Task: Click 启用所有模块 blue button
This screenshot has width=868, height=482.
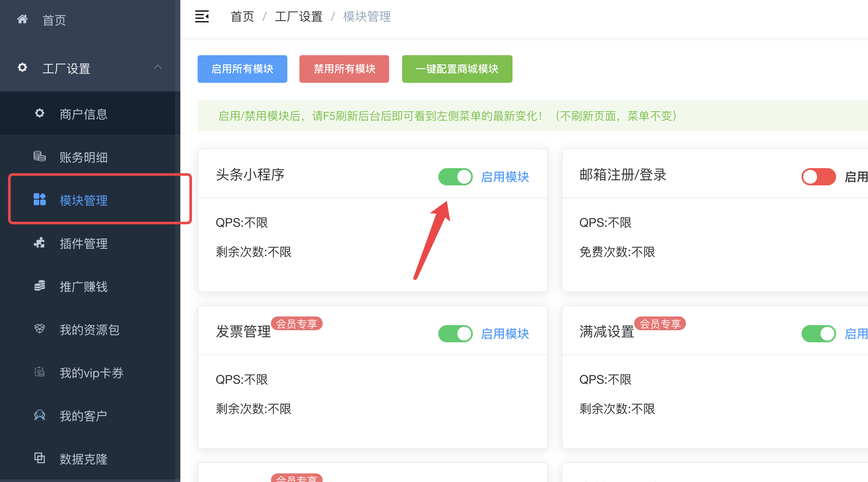Action: point(242,69)
